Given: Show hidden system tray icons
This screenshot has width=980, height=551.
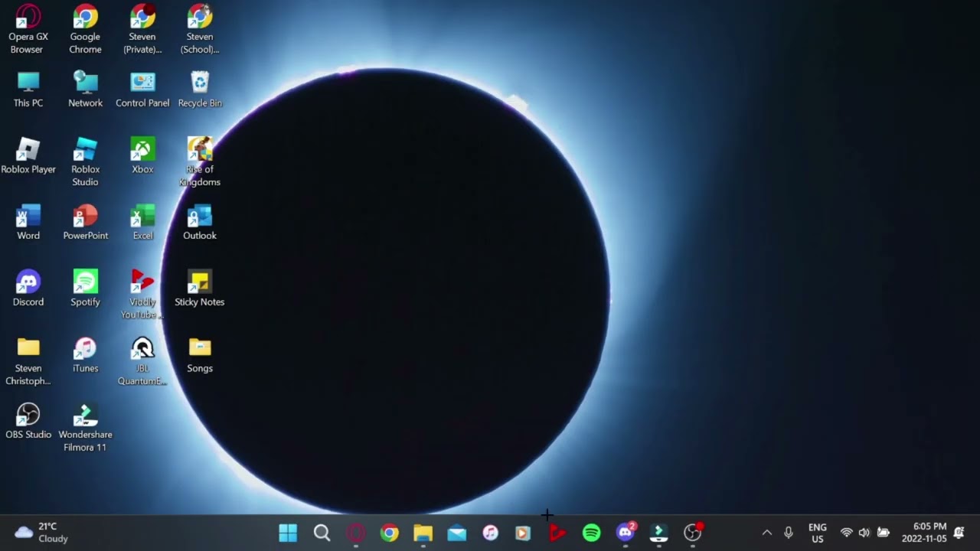Looking at the screenshot, I should click(x=766, y=533).
